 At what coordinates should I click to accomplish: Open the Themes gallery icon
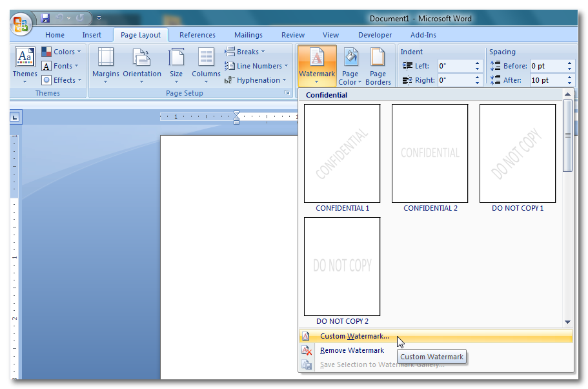[25, 58]
